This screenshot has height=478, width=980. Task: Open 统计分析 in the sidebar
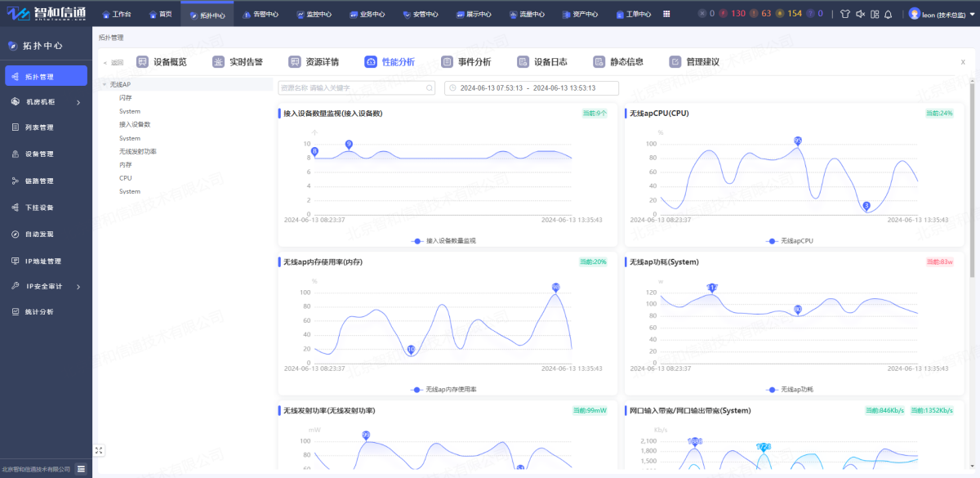(46, 311)
